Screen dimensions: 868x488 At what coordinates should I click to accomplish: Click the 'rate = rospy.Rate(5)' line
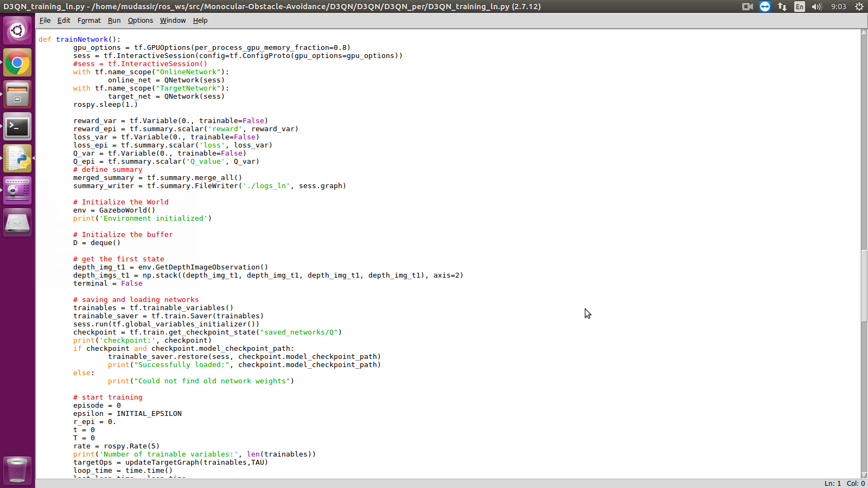[117, 446]
